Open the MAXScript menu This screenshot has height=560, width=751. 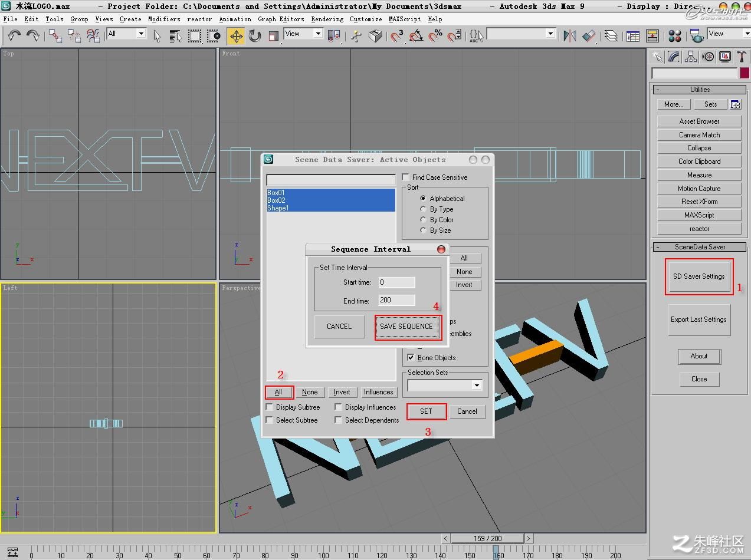(x=405, y=19)
